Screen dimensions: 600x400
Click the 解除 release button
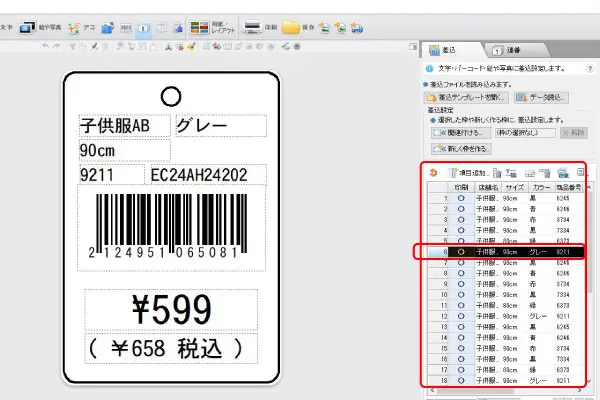[x=574, y=133]
